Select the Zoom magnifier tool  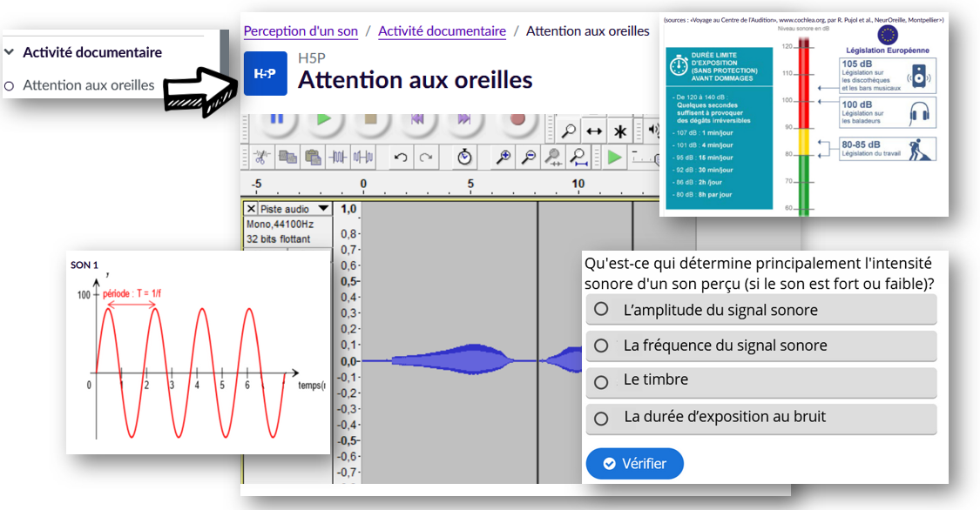pyautogui.click(x=568, y=131)
